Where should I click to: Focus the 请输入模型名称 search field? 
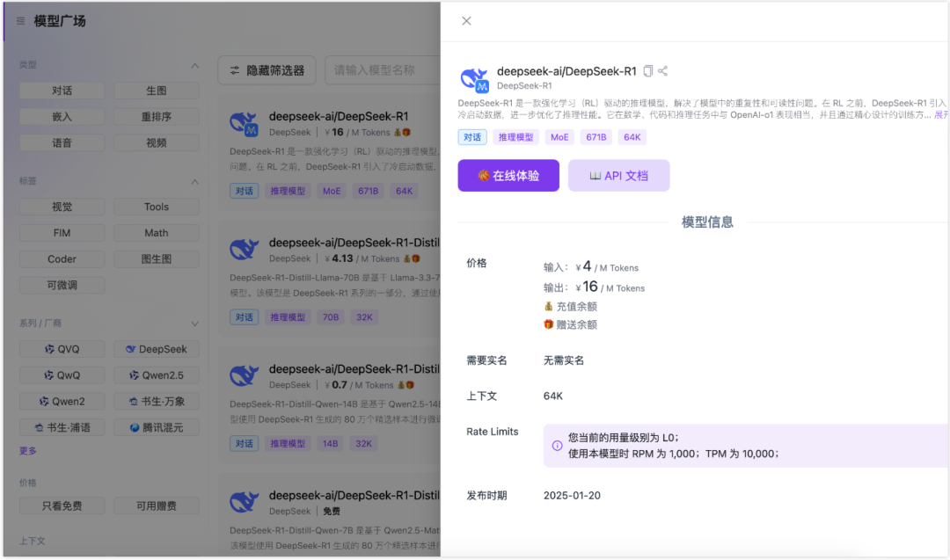point(383,71)
